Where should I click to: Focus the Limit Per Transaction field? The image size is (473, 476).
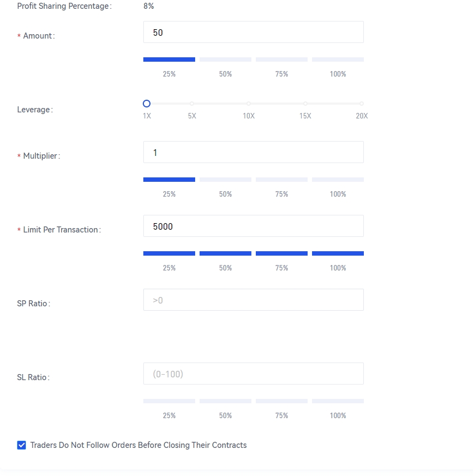[253, 226]
